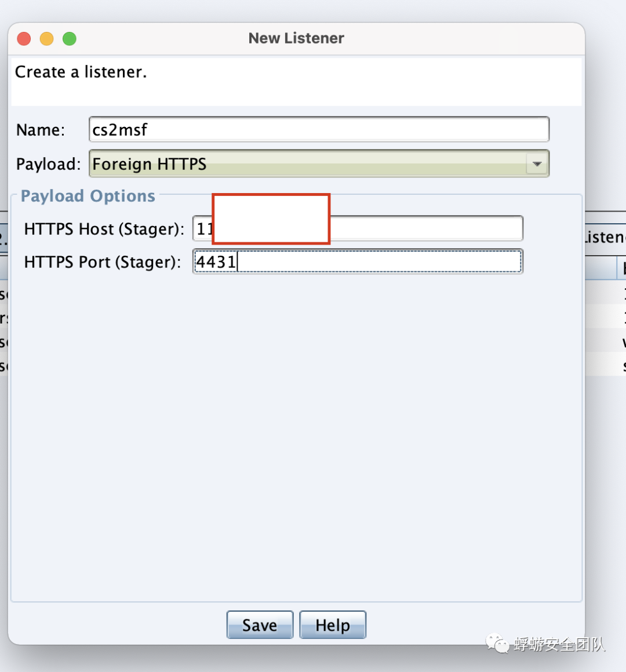Image resolution: width=626 pixels, height=672 pixels.
Task: Click the 'HTTPS Port (Stager):' label
Action: 102,262
